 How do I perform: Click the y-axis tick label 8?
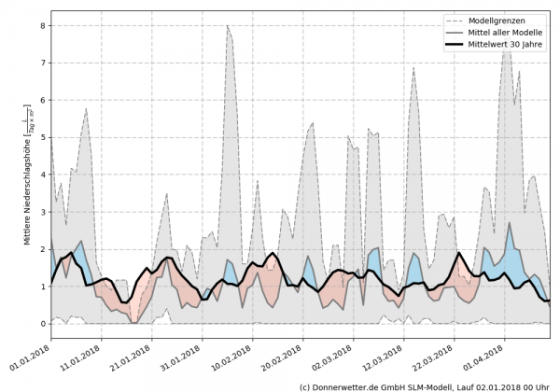(41, 25)
